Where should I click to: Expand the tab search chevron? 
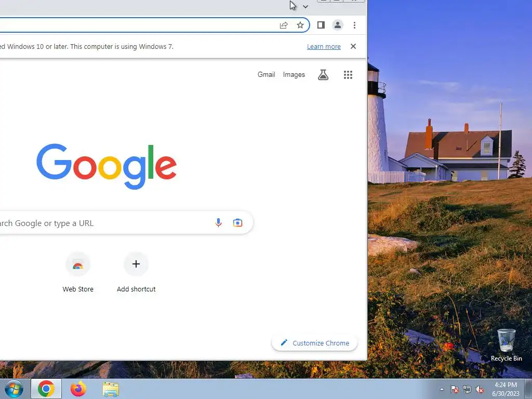point(305,7)
